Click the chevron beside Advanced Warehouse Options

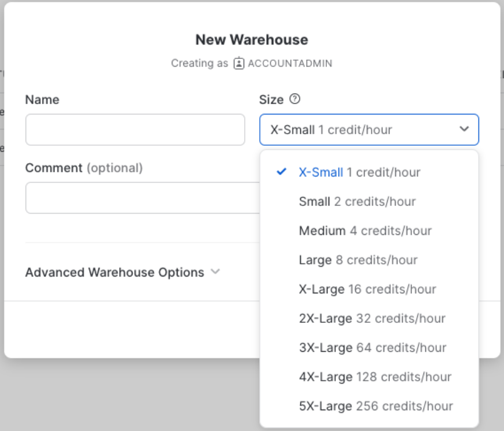215,272
